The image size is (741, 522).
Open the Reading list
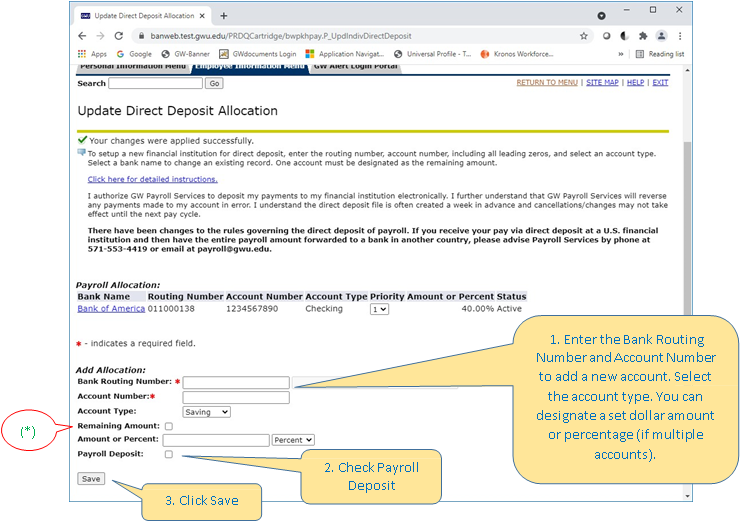point(660,54)
